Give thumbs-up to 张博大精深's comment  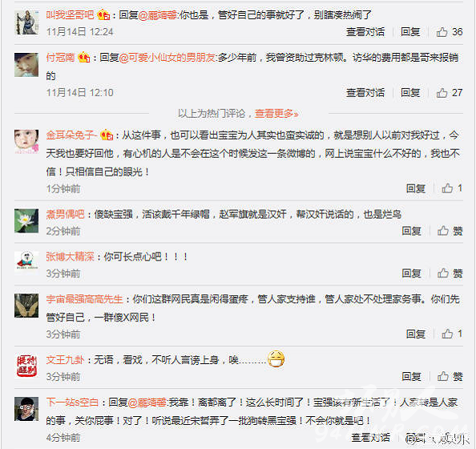[x=450, y=273]
